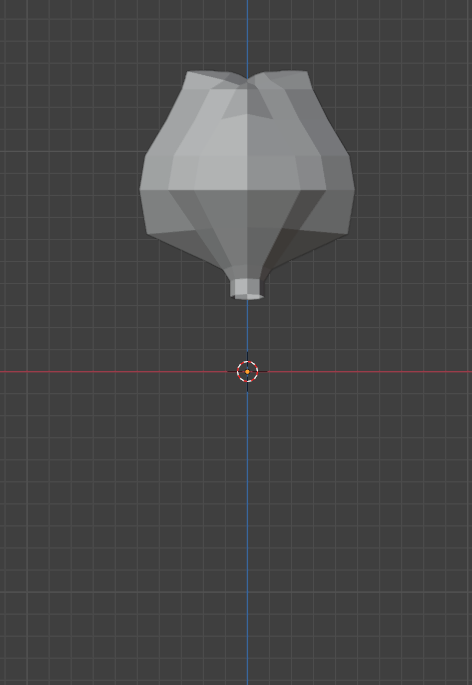Click the blue axis between the neck and cursor
The image size is (472, 685).
247,325
